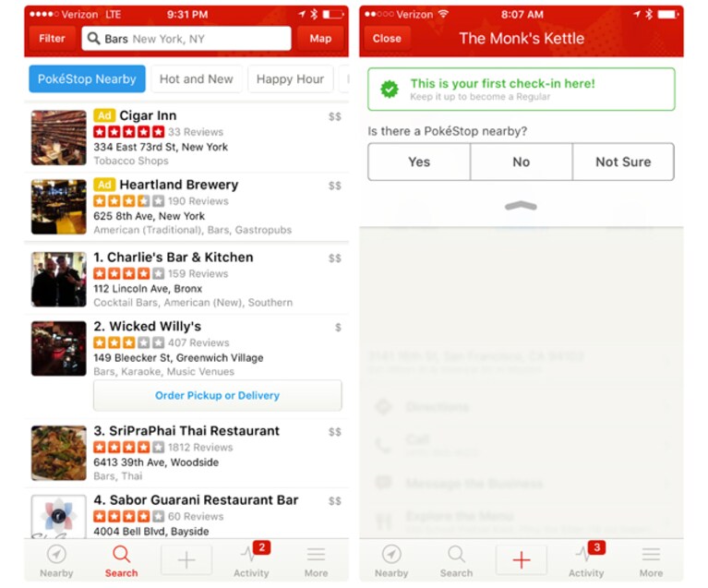The height and width of the screenshot is (588, 708).
Task: Open the Map view
Action: coord(320,39)
